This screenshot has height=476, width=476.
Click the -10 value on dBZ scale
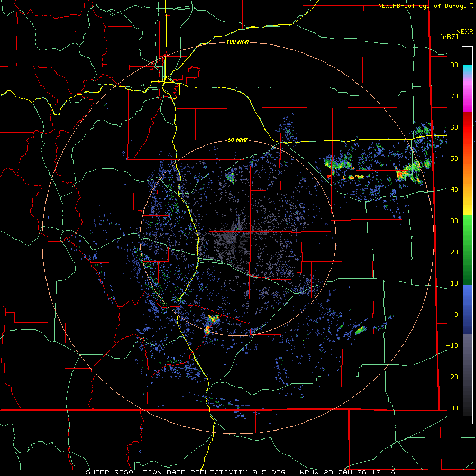click(x=452, y=345)
